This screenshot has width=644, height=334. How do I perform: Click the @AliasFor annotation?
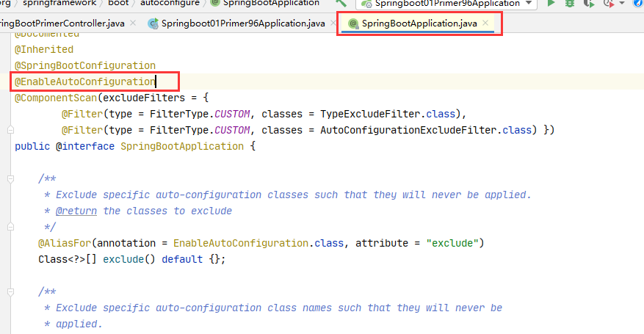pyautogui.click(x=65, y=243)
